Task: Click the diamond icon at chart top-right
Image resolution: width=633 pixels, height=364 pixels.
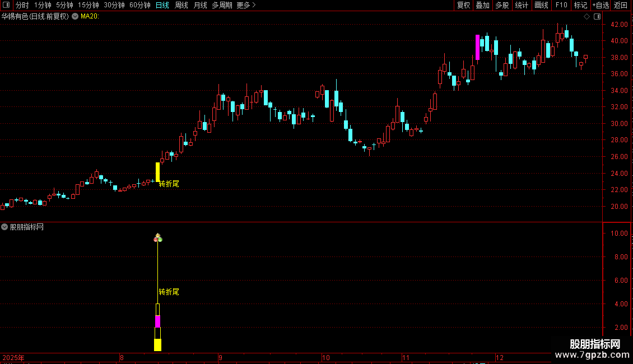Action: pyautogui.click(x=587, y=16)
